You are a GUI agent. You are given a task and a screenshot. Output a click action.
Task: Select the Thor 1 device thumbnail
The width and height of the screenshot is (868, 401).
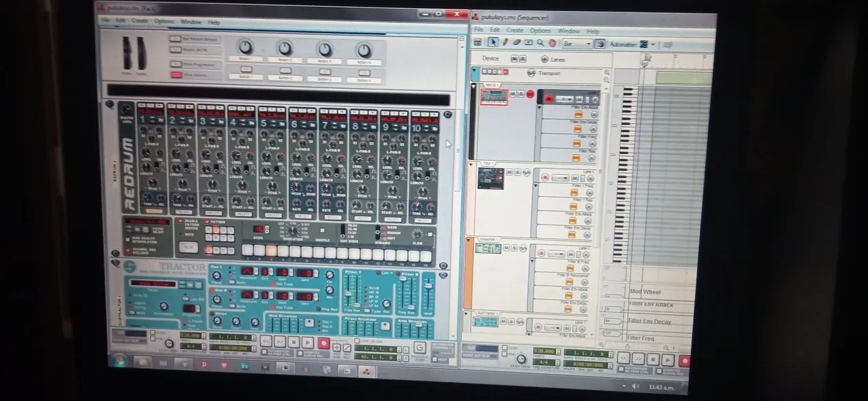click(490, 178)
